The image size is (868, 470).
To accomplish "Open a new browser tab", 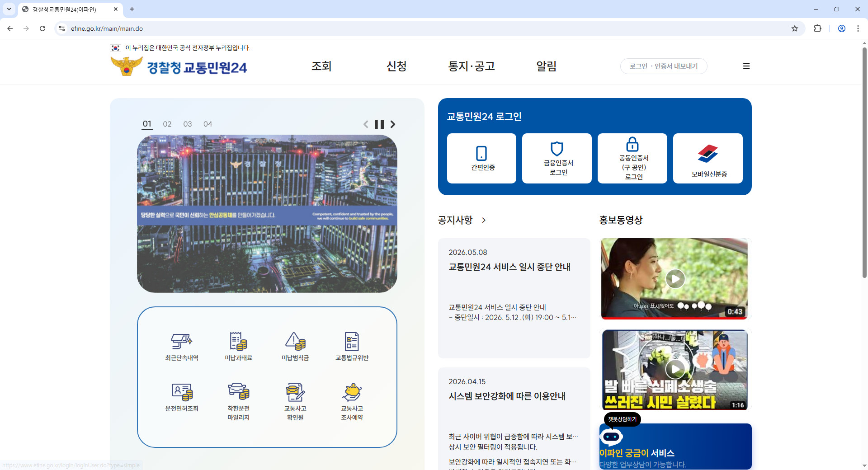I will pyautogui.click(x=132, y=9).
